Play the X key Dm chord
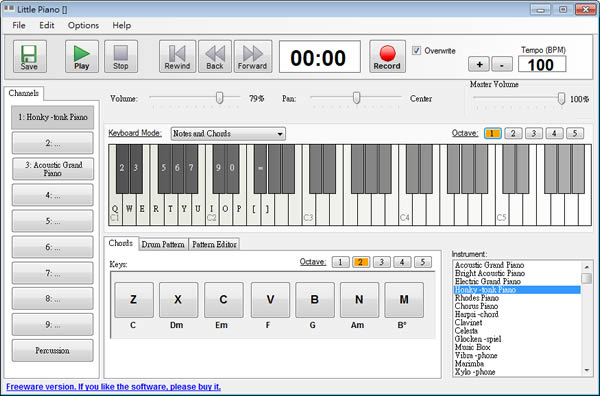Screen dimensions: 600x396 [x=178, y=300]
